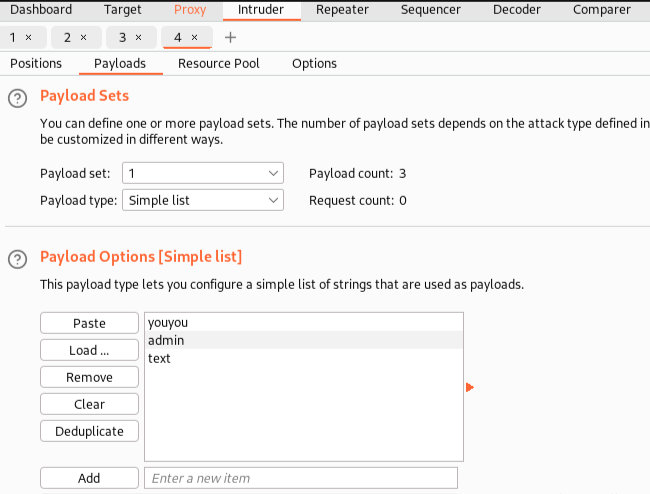The width and height of the screenshot is (650, 494).
Task: Switch to Target tab
Action: click(123, 10)
